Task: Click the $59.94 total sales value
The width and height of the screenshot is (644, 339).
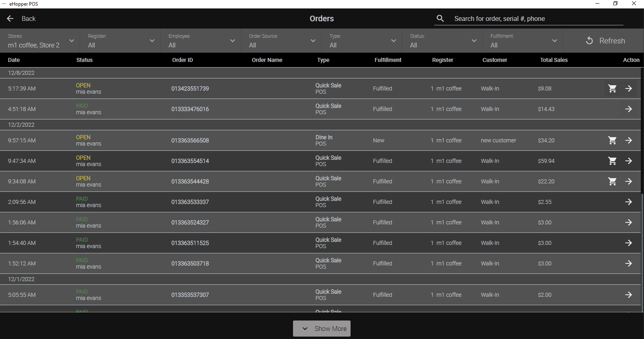Action: point(546,161)
